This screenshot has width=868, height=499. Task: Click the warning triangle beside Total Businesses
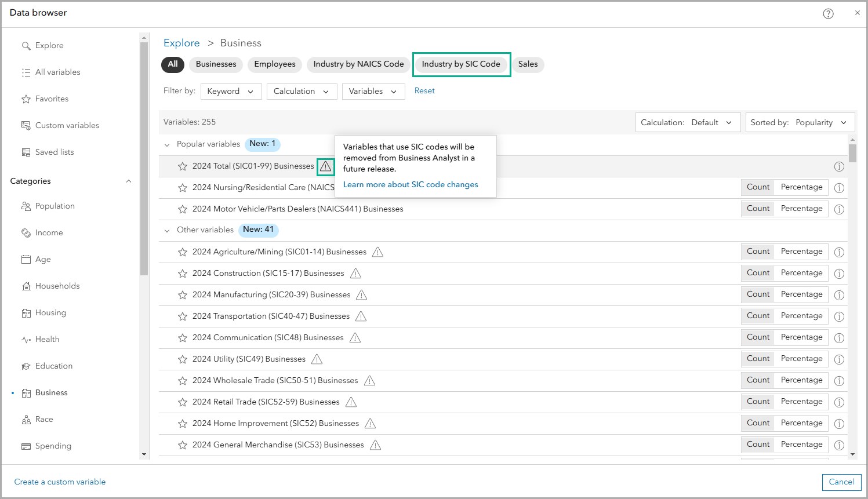pos(325,166)
